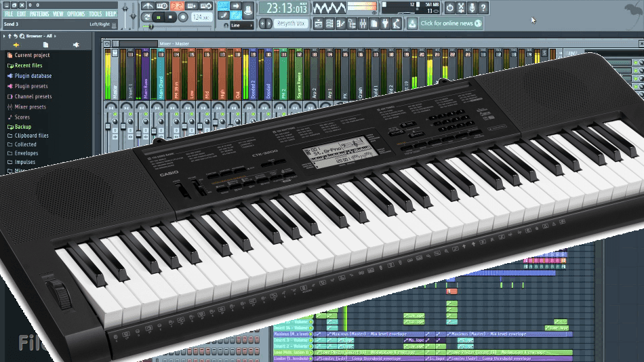Screen dimensions: 644x362
Task: Open the plugin picker plug icon
Action: coord(385,24)
